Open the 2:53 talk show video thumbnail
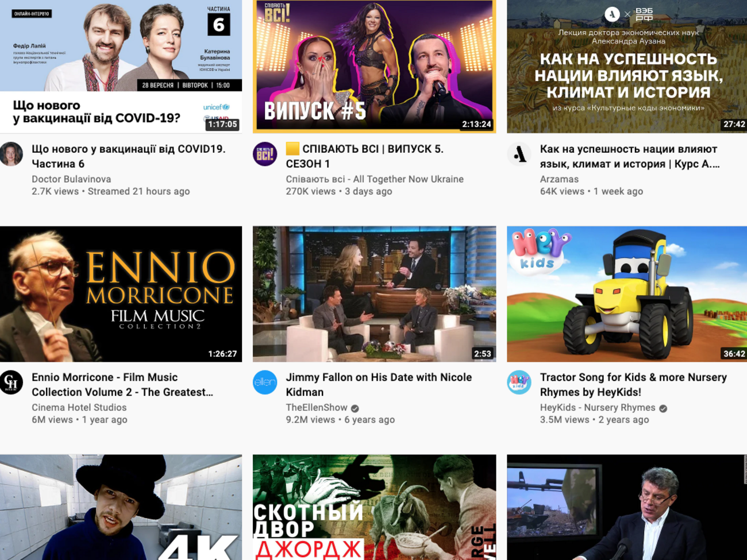This screenshot has width=747, height=560. coord(374,293)
